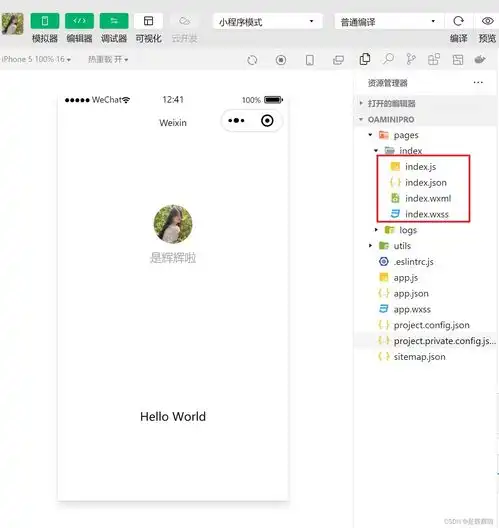Open the file explorer copy-pages icon
This screenshot has width=499, height=528.
point(365,59)
